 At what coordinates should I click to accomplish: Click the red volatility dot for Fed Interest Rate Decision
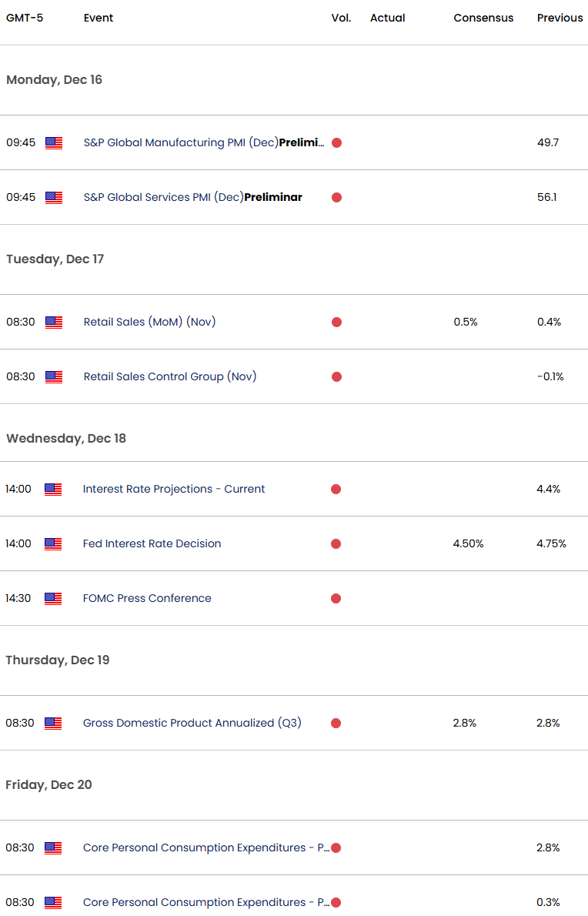pyautogui.click(x=336, y=543)
